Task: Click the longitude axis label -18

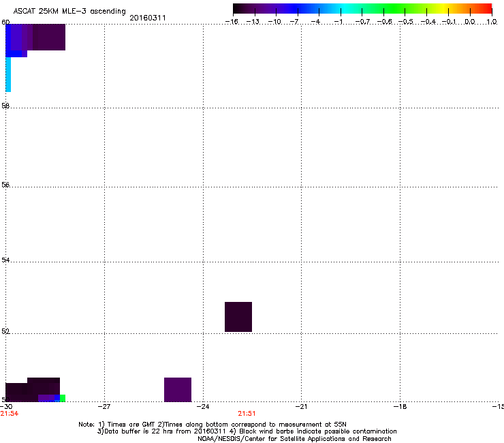Action: coord(400,407)
